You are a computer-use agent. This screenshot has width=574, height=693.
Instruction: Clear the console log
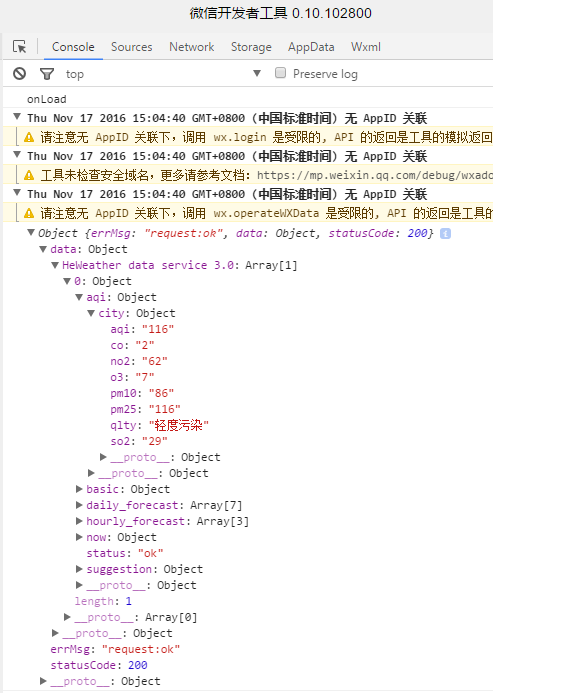pyautogui.click(x=19, y=73)
